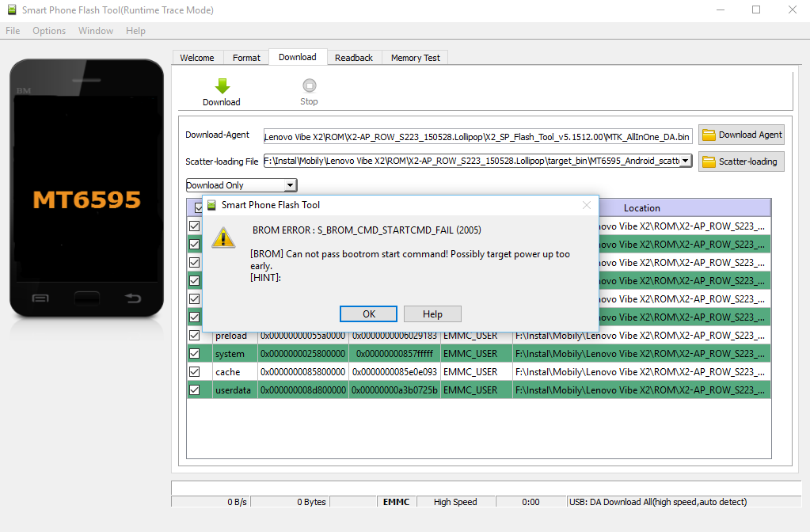Open the Options menu

[49, 30]
